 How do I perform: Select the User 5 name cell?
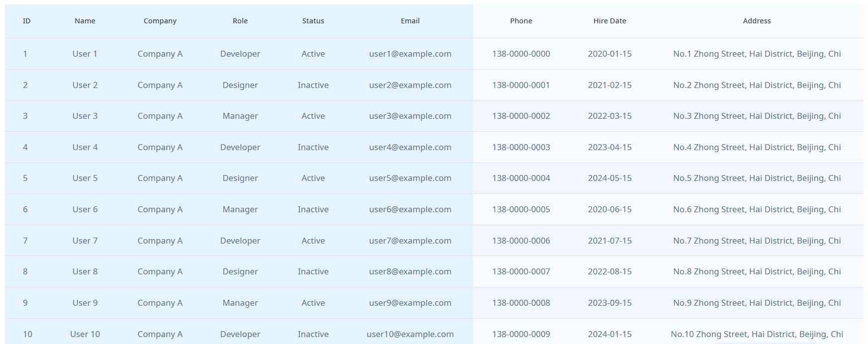(x=85, y=178)
